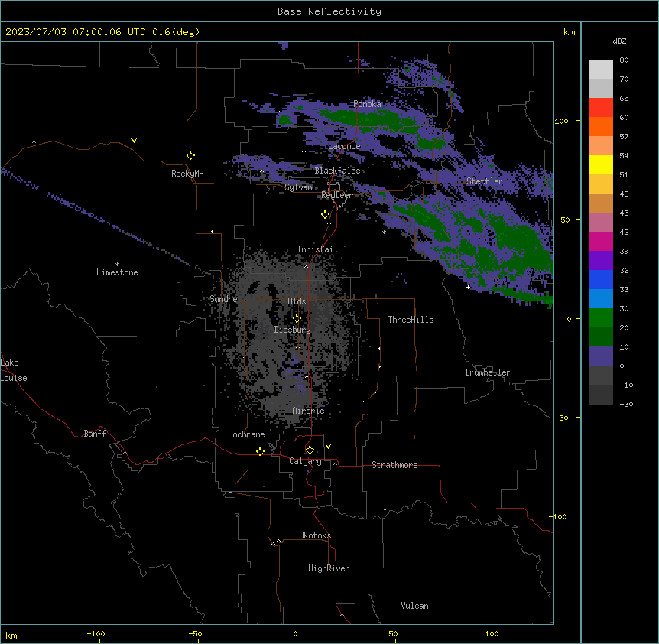This screenshot has height=644, width=659.
Task: Click the yellow V marker northwest of RockyMH
Action: pos(134,141)
